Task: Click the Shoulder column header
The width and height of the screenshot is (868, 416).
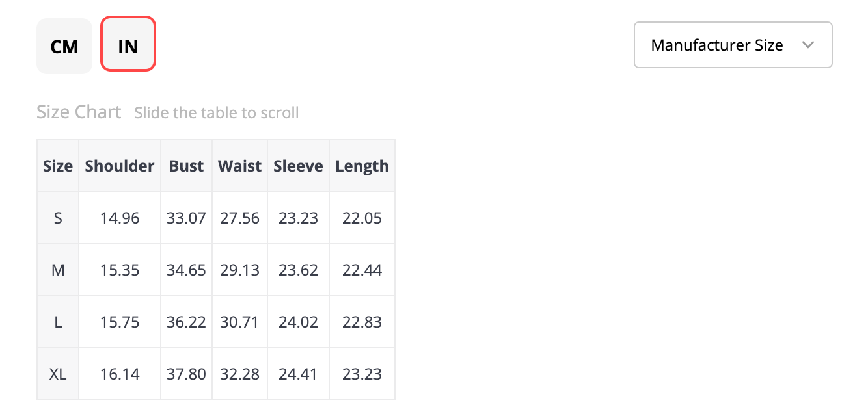Action: (120, 166)
